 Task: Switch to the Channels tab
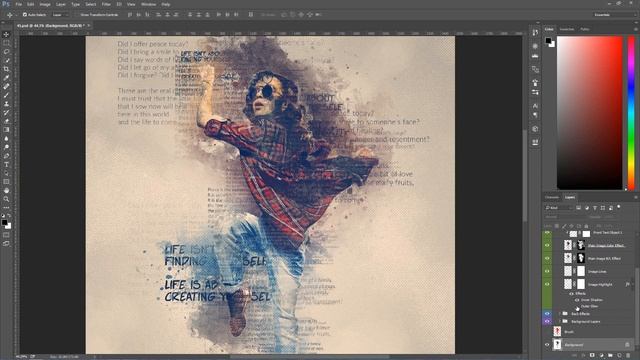pyautogui.click(x=552, y=198)
